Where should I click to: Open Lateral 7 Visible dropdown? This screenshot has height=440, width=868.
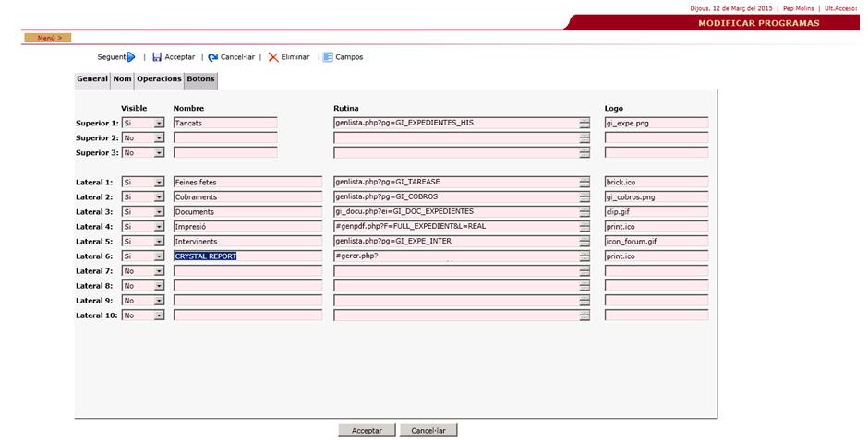(143, 271)
